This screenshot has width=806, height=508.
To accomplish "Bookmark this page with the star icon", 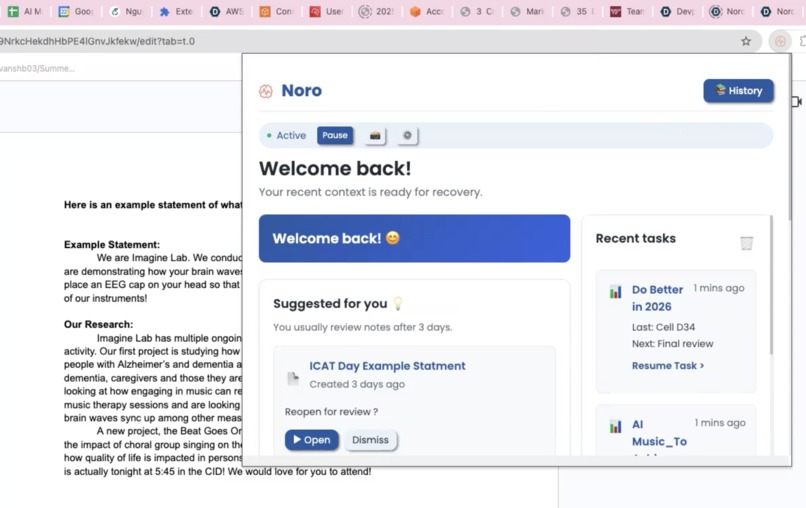I will pyautogui.click(x=746, y=41).
